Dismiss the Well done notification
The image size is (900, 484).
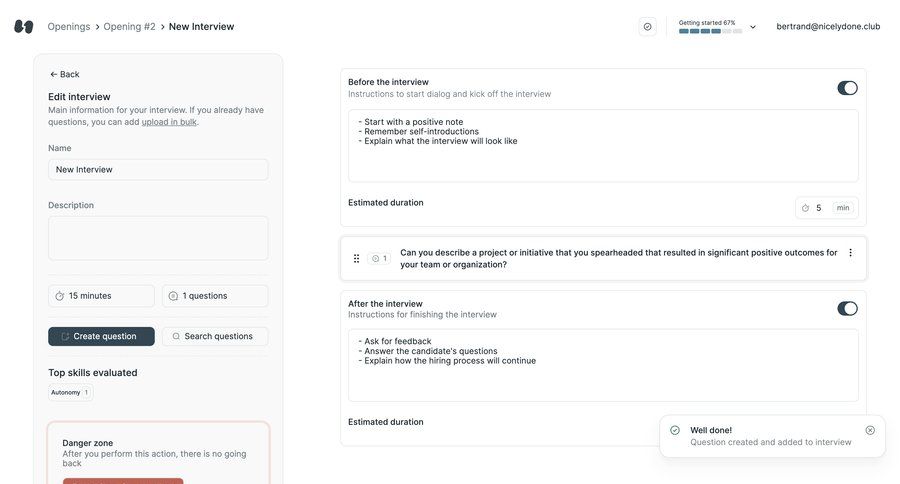(870, 430)
